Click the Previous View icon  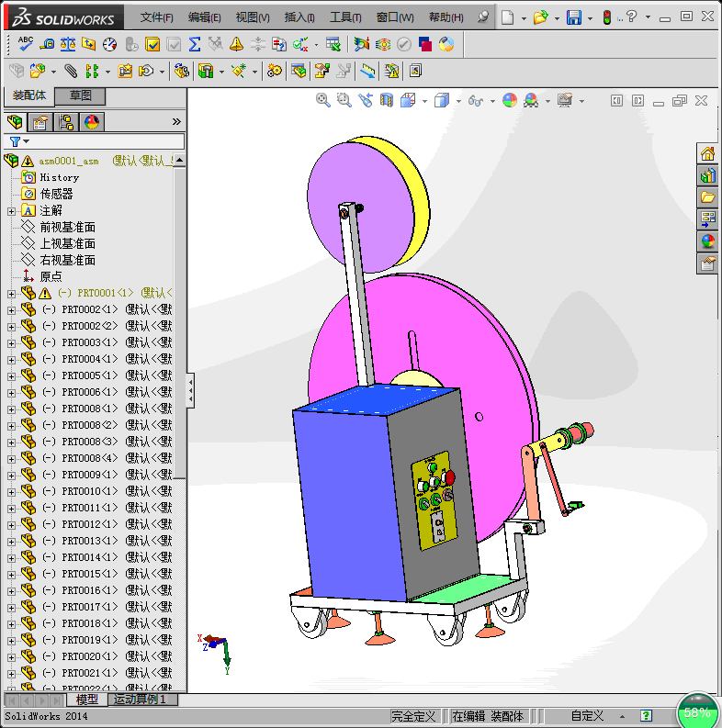366,100
